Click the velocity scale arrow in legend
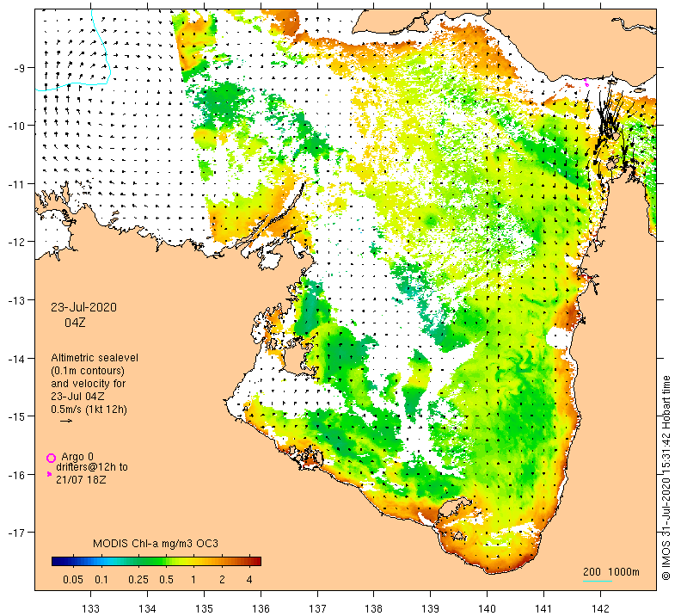 click(x=66, y=421)
